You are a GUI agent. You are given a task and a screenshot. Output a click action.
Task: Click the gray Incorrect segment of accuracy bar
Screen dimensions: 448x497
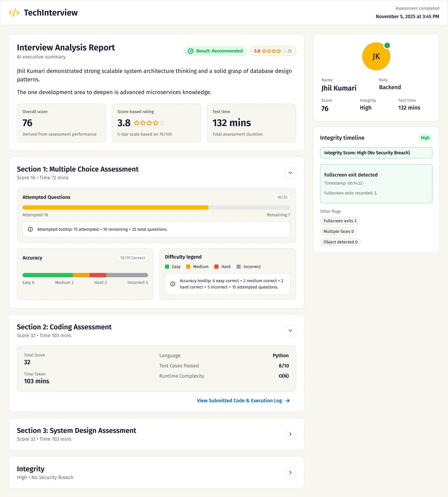[x=127, y=275]
